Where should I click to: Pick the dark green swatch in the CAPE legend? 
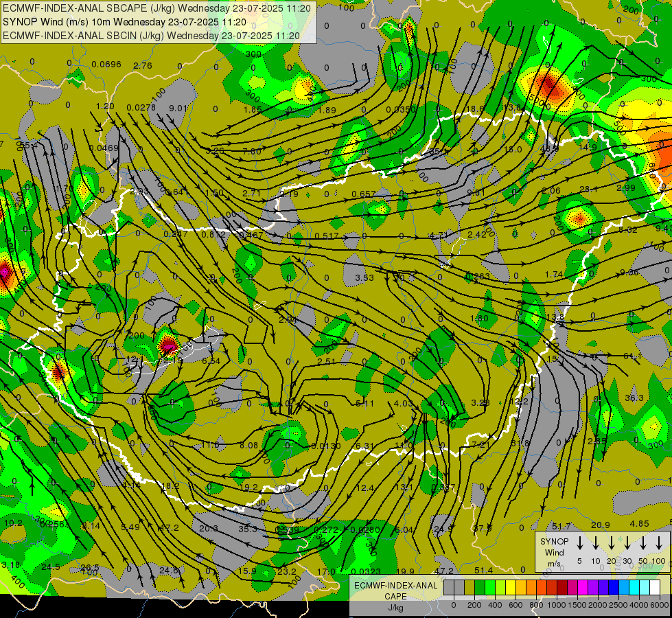[x=480, y=588]
